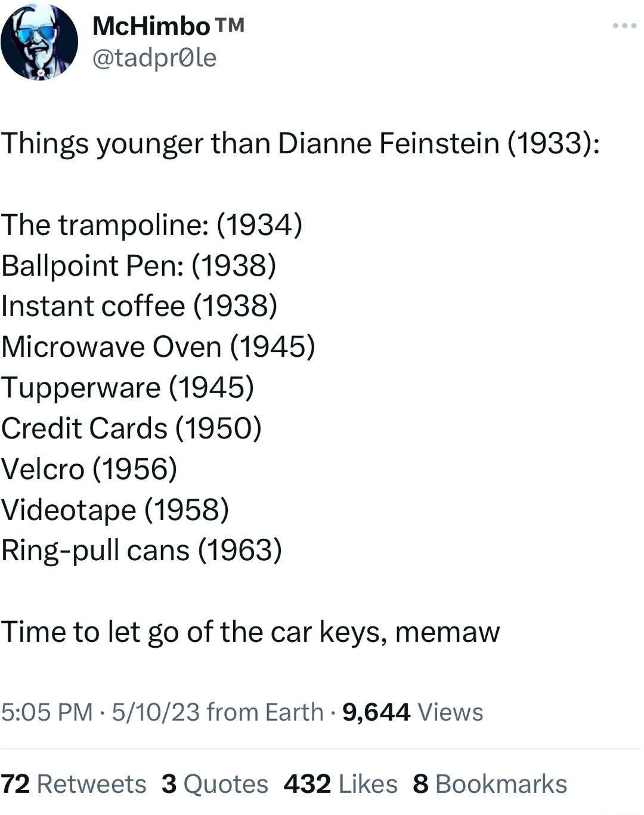Click the 72 Retweets count
Viewport: 644px width, 815px height.
pyautogui.click(x=73, y=783)
